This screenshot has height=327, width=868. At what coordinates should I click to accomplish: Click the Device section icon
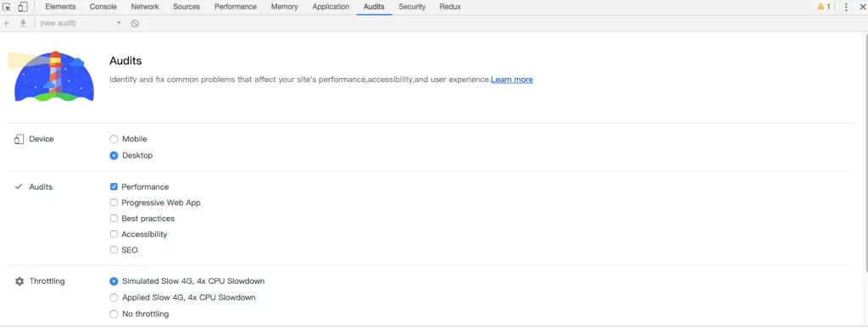[19, 140]
